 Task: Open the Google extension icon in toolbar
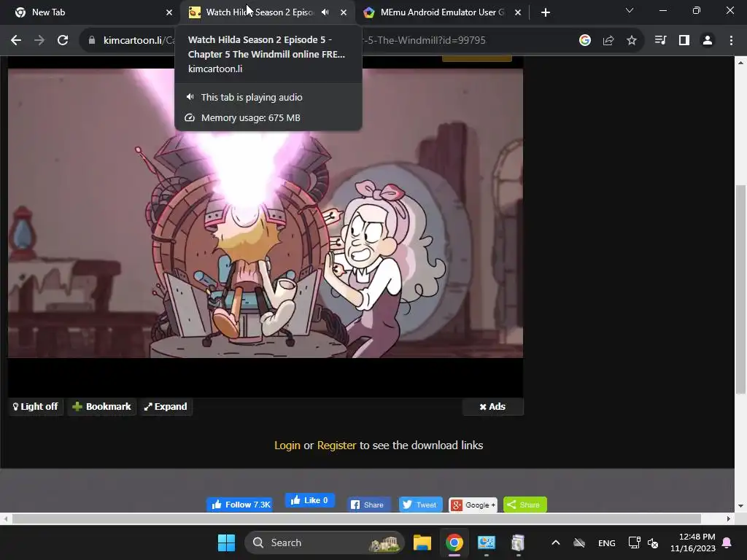[x=585, y=41]
